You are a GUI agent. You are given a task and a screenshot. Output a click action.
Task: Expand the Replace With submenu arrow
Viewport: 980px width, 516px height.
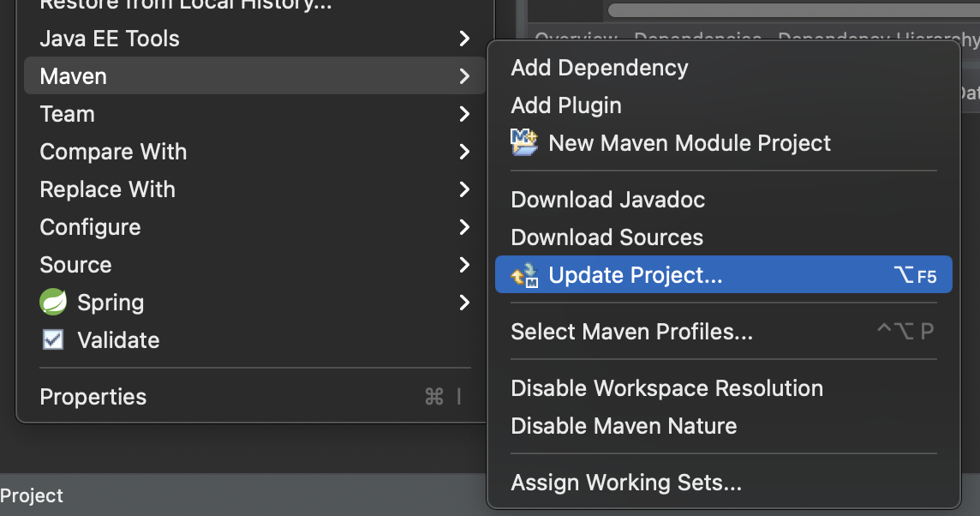[x=464, y=189]
